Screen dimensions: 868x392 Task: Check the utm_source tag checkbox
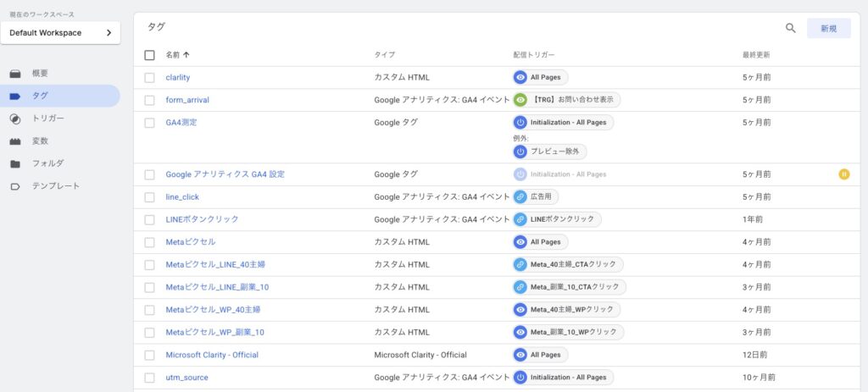149,378
